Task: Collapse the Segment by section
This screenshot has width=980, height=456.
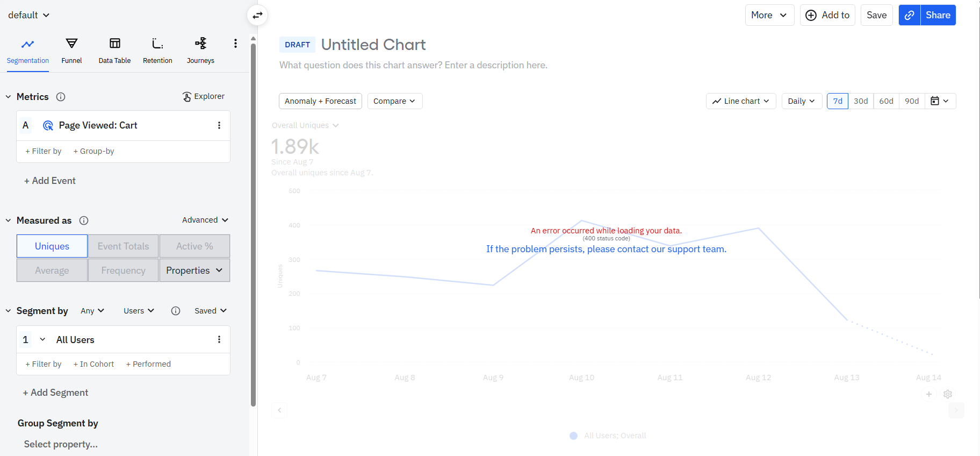Action: 9,311
